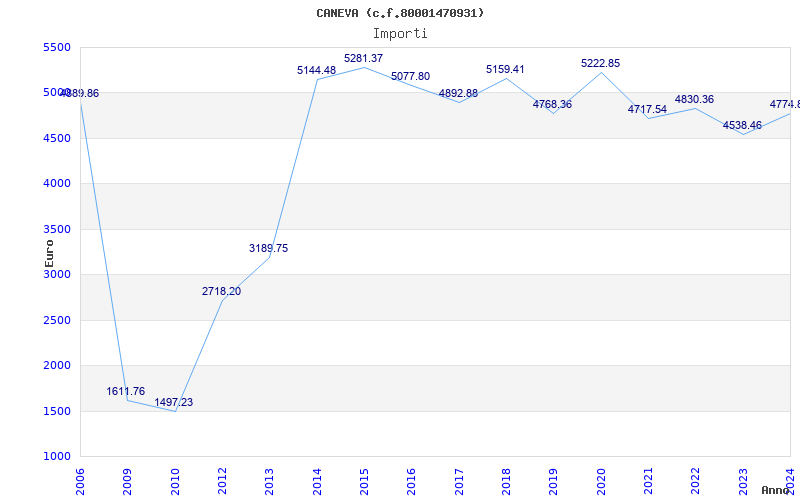Select the y-axis label 2000
The width and height of the screenshot is (800, 500).
click(x=57, y=365)
